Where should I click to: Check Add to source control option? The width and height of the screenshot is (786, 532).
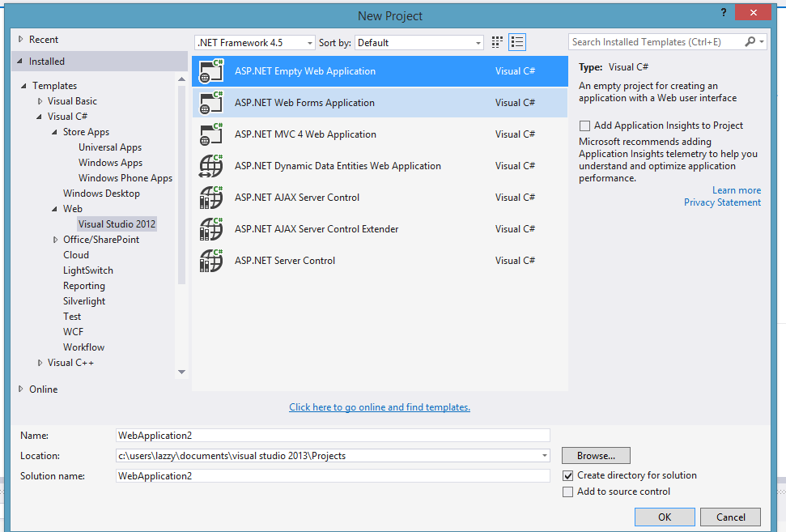click(567, 492)
